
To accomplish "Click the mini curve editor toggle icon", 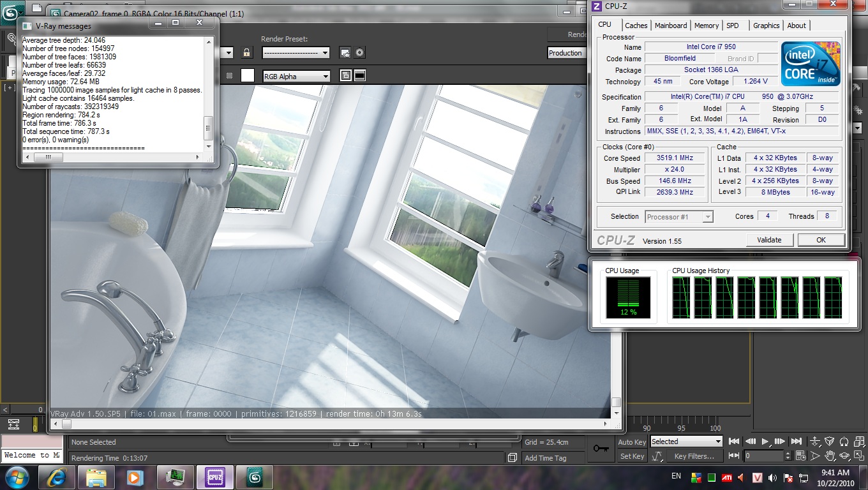I will [x=13, y=424].
